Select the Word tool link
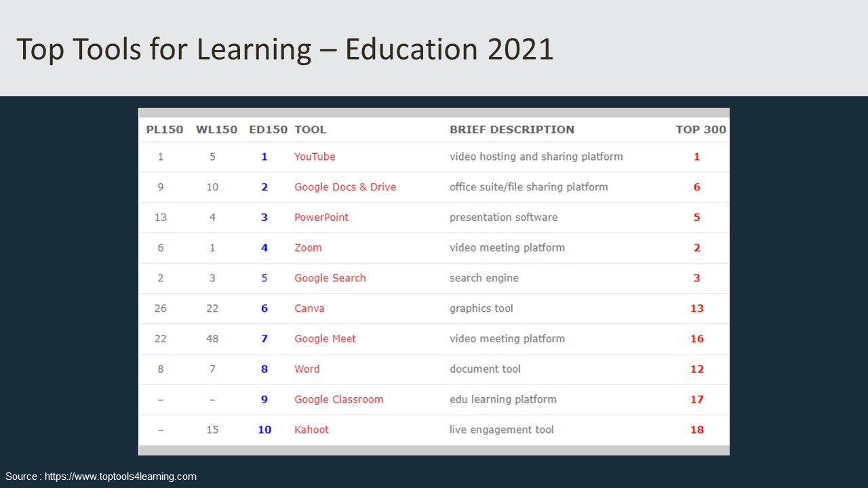868x488 pixels. (x=307, y=369)
